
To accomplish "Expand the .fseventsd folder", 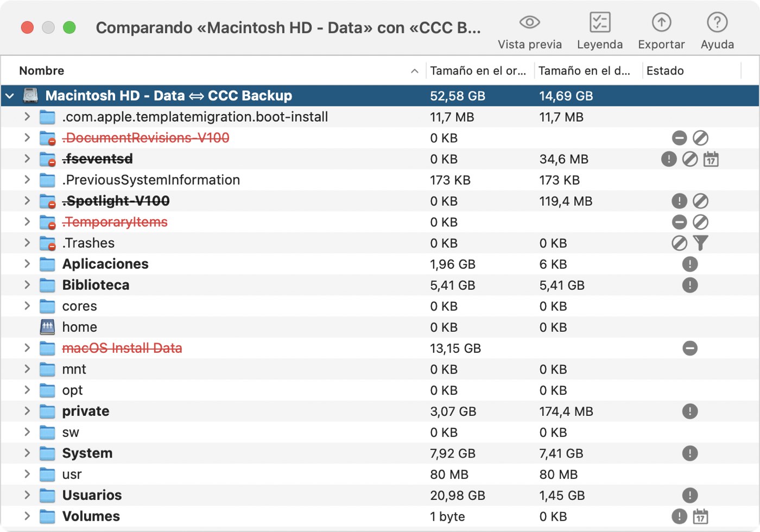I will pyautogui.click(x=27, y=159).
